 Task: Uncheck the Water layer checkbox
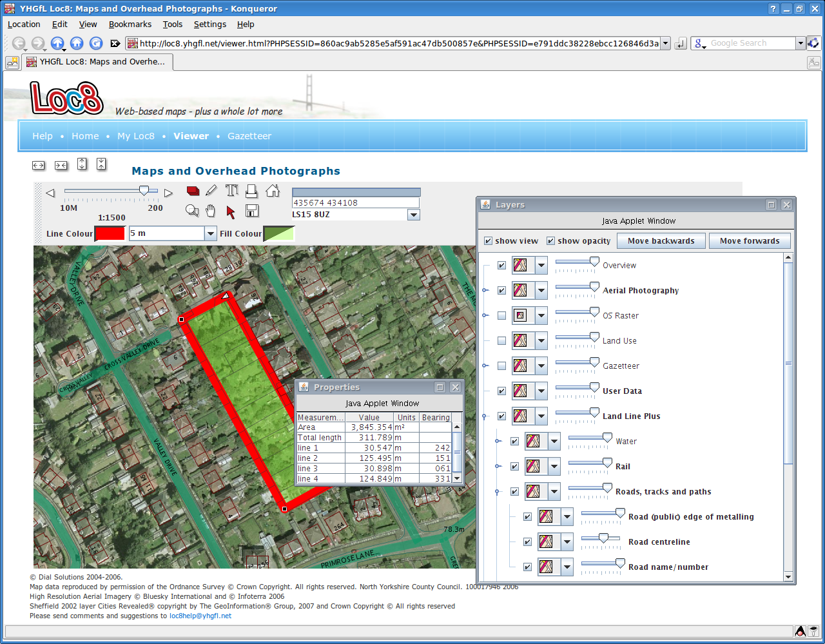point(514,441)
